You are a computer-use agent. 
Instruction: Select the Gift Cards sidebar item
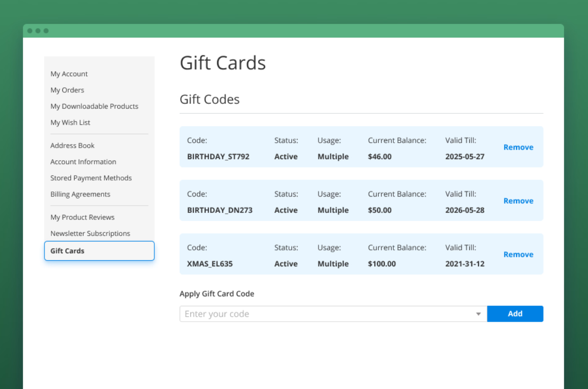coord(67,250)
